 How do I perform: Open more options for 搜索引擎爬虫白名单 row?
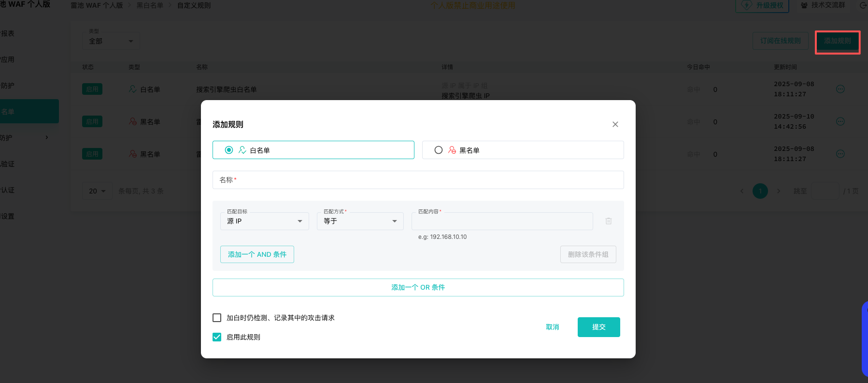(840, 89)
